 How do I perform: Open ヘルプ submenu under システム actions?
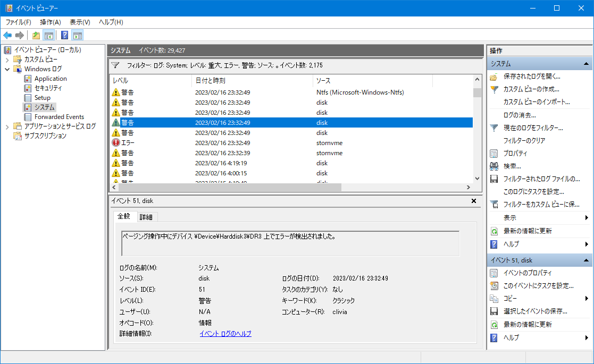539,244
